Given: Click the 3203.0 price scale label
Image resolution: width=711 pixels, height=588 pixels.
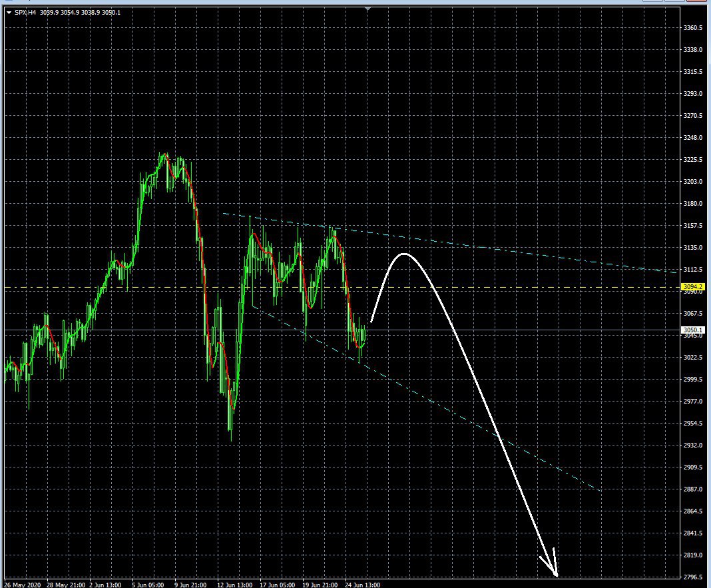Looking at the screenshot, I should (x=693, y=182).
